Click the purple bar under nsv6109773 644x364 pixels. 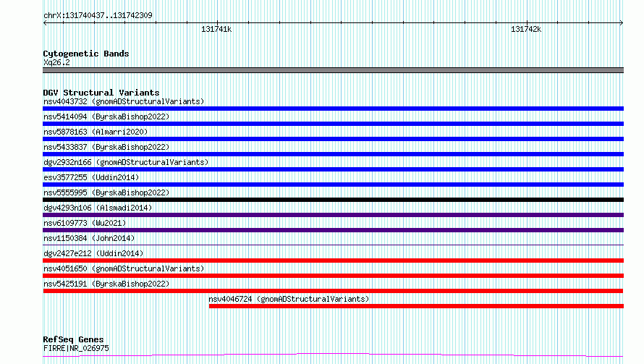tap(333, 230)
